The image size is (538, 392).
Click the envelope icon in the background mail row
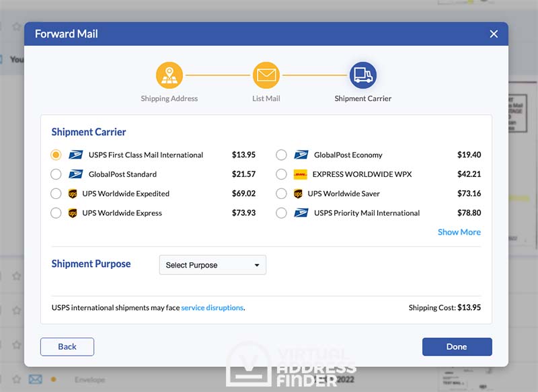36,379
